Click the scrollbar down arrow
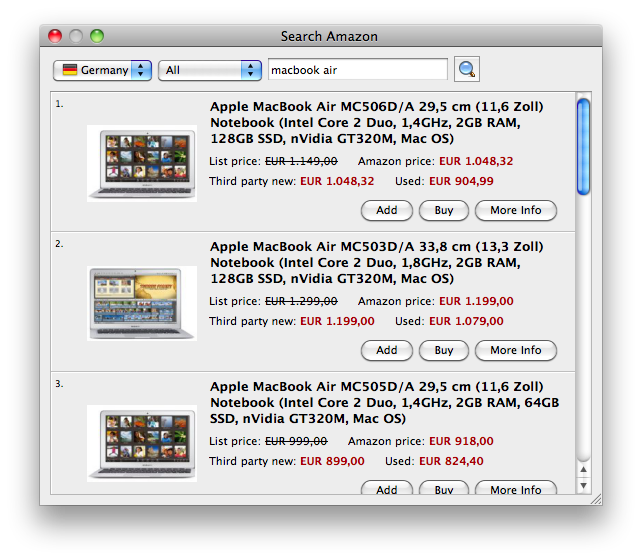 583,485
